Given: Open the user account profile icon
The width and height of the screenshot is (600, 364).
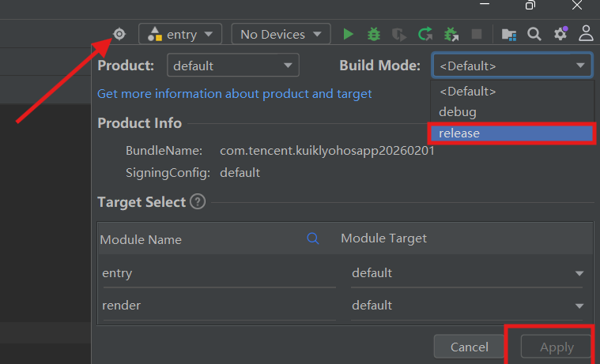Looking at the screenshot, I should point(586,34).
